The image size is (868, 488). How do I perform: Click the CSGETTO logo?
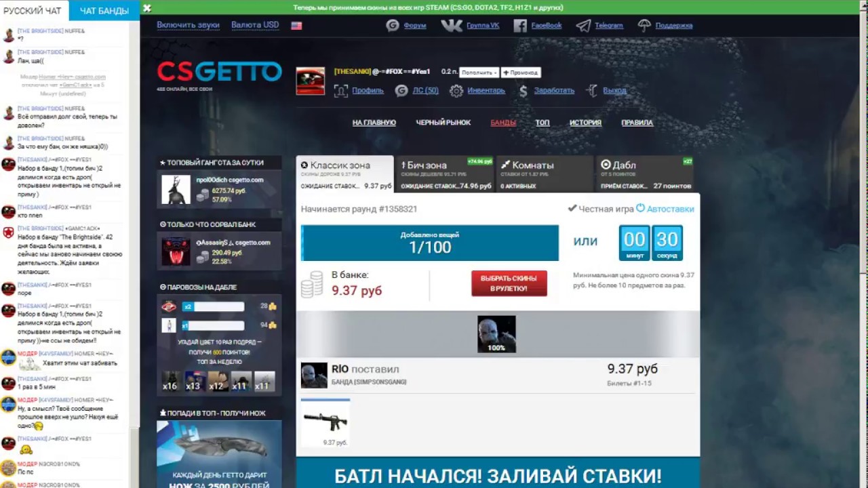(x=219, y=72)
